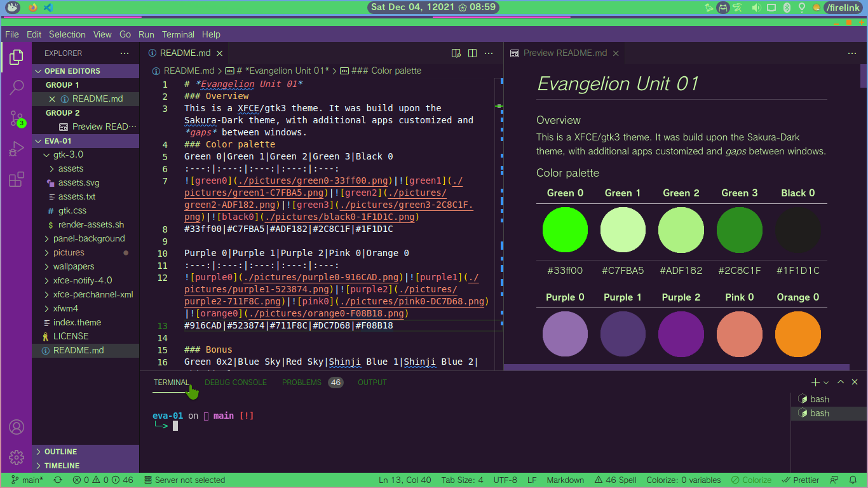868x488 pixels.
Task: Click the ### Color palette breadcrumb
Action: pyautogui.click(x=381, y=71)
